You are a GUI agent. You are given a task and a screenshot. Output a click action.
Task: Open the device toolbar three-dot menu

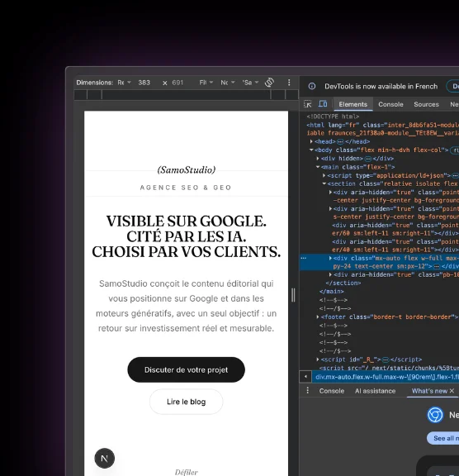(x=289, y=83)
